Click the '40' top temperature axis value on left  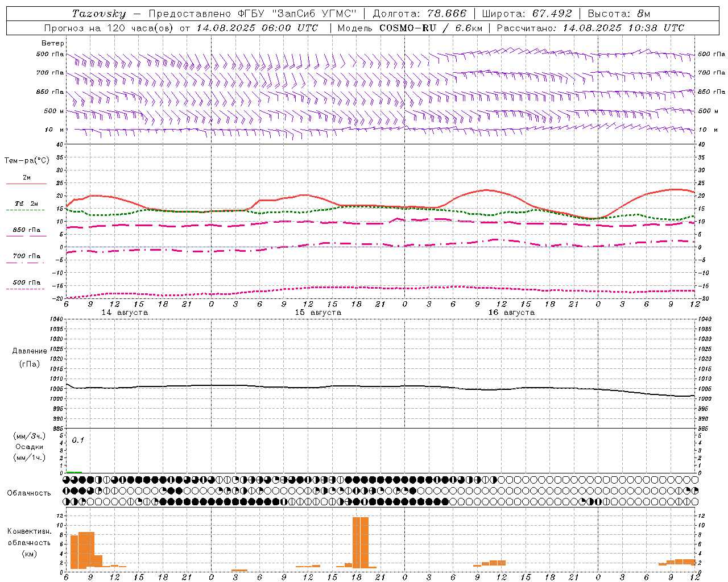pos(60,144)
